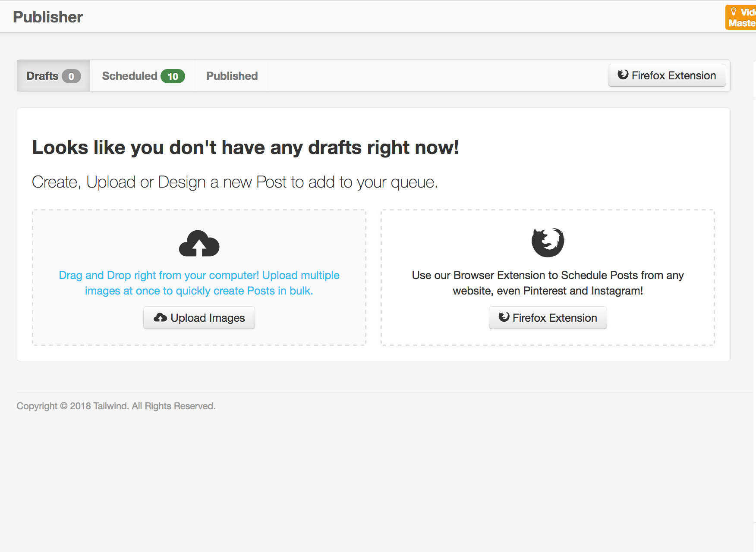Click the Tailwind copyright notice
This screenshot has width=756, height=552.
pyautogui.click(x=116, y=406)
